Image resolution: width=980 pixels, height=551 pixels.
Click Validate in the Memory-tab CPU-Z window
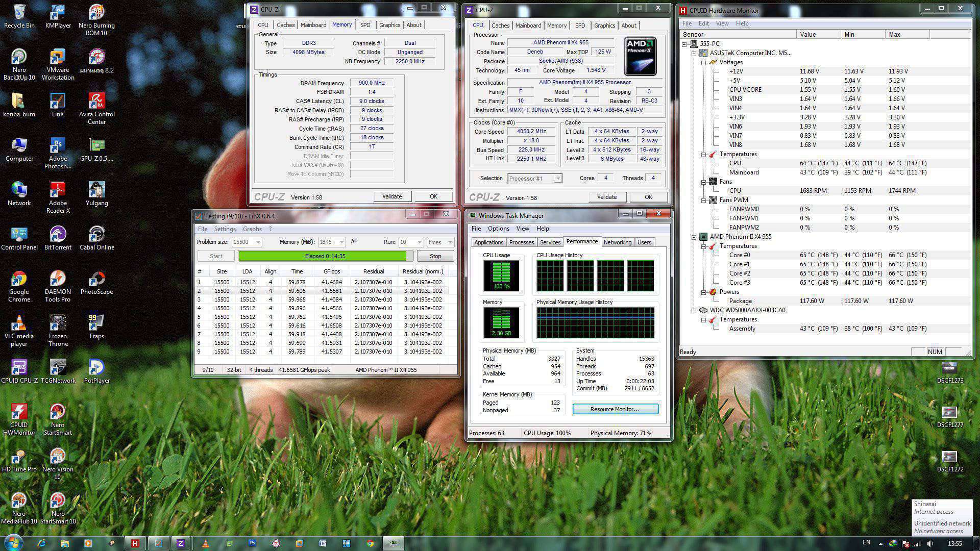click(x=392, y=196)
